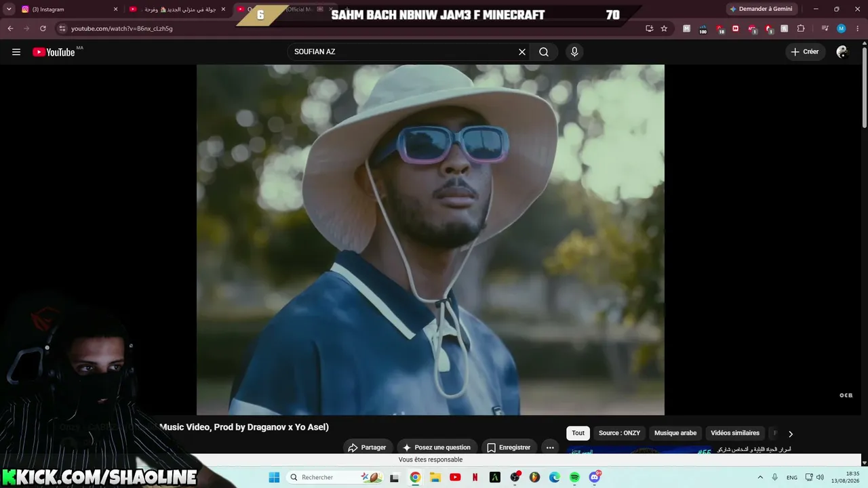
Task: Open File Explorer from the taskbar
Action: click(x=435, y=477)
